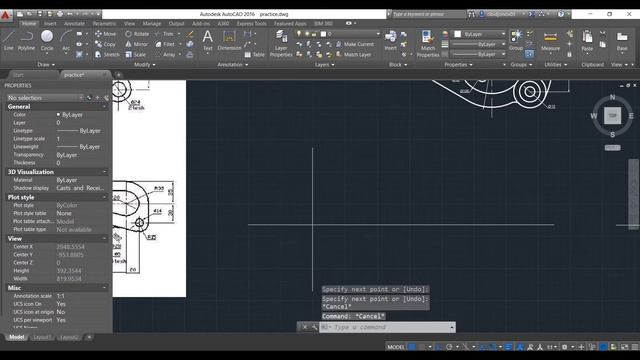Click TOP face of the ViewCube
640x360 pixels.
point(612,116)
